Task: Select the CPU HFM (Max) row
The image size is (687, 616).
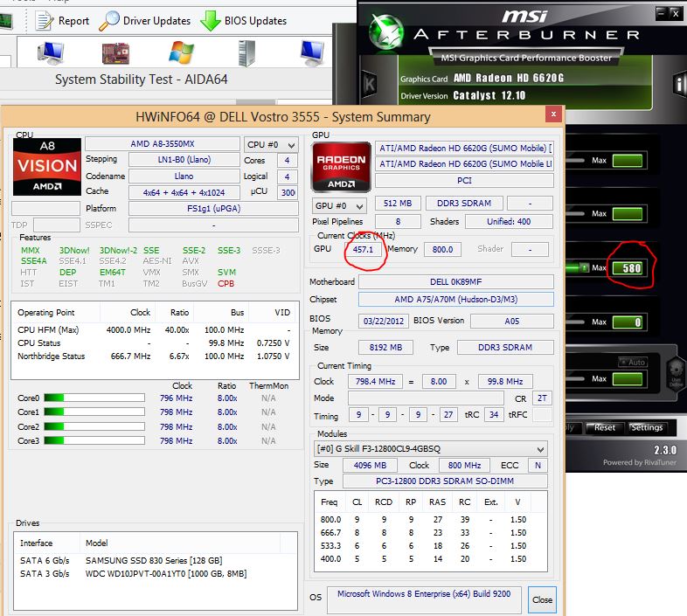Action: [155, 330]
